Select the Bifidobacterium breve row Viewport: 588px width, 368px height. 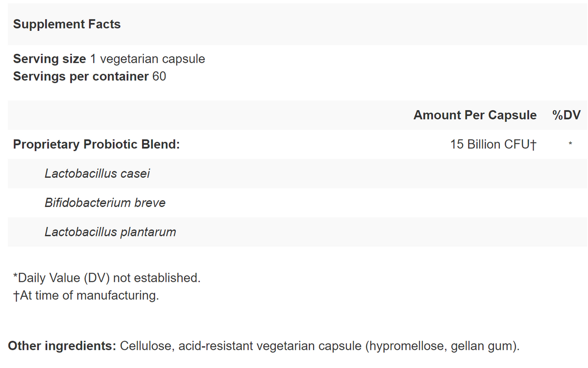click(x=105, y=203)
